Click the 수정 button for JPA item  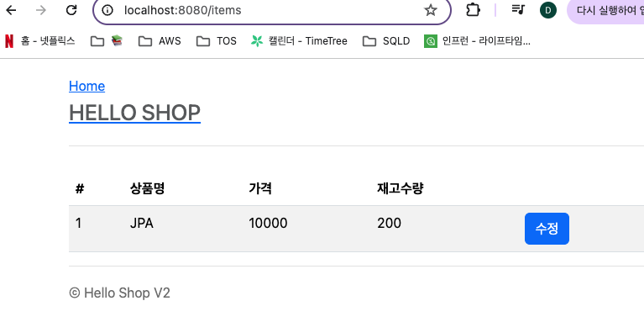547,229
